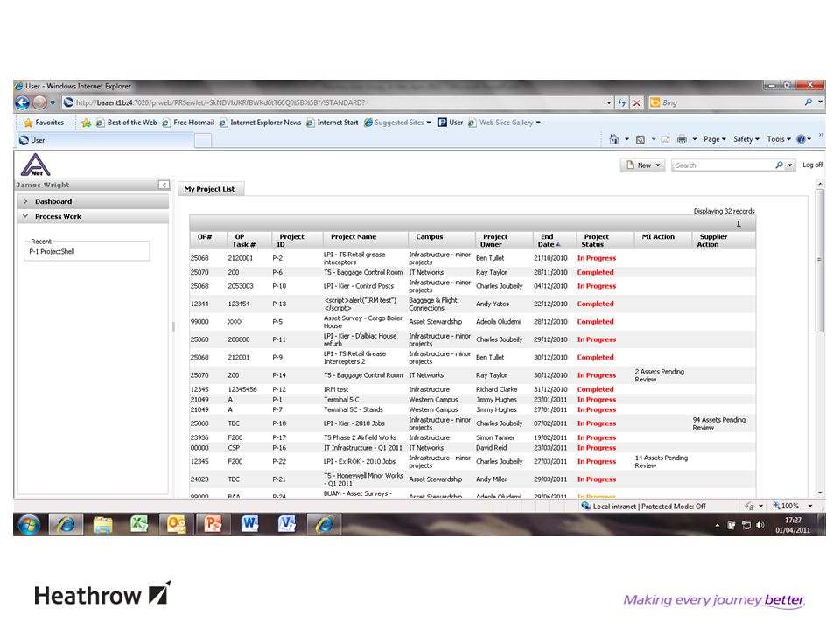840x630 pixels.
Task: Open Internet Explorer from taskbar
Action: tap(66, 524)
